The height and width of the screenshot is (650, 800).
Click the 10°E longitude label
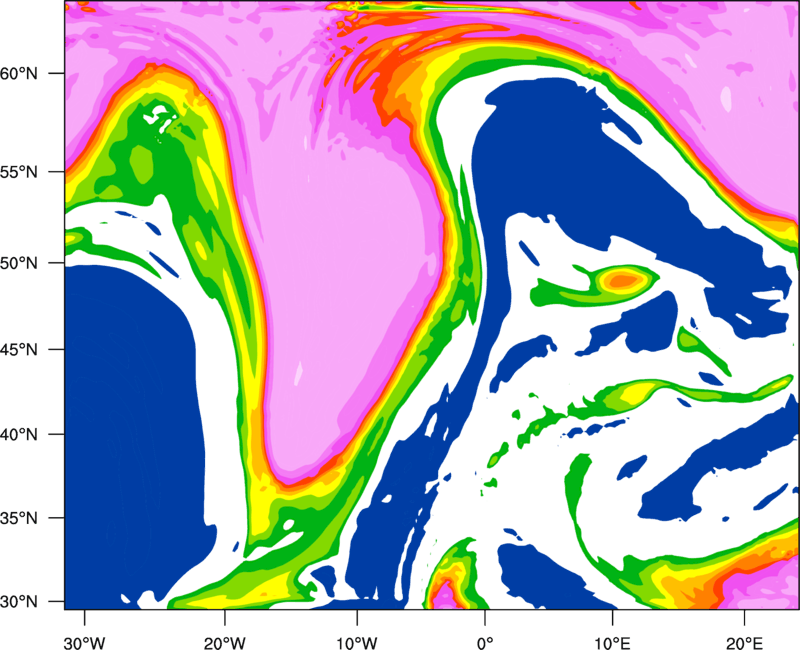tap(612, 643)
